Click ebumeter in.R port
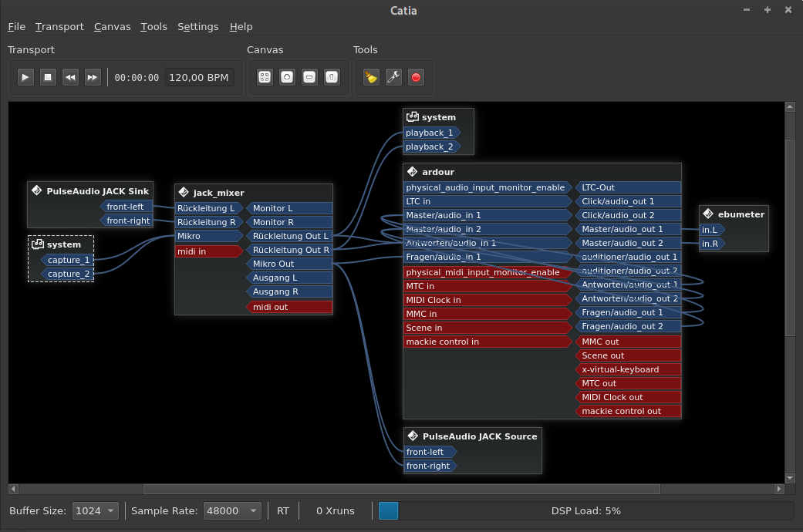The image size is (803, 532). pos(712,243)
